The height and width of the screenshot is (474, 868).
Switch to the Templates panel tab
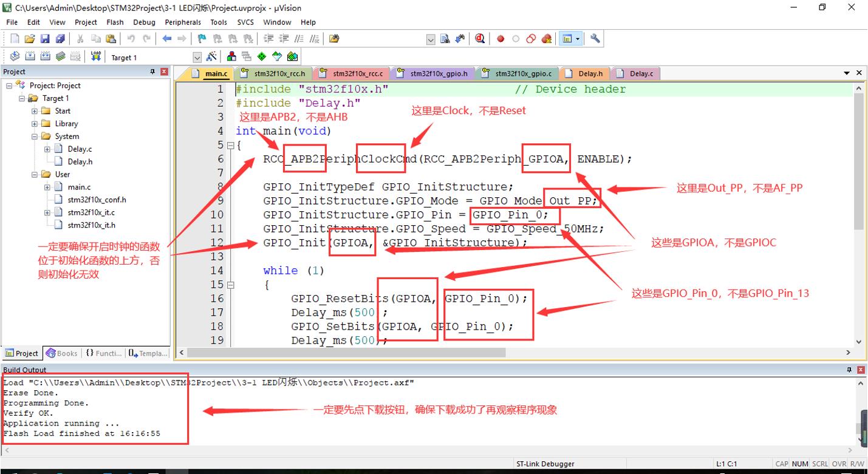click(148, 353)
